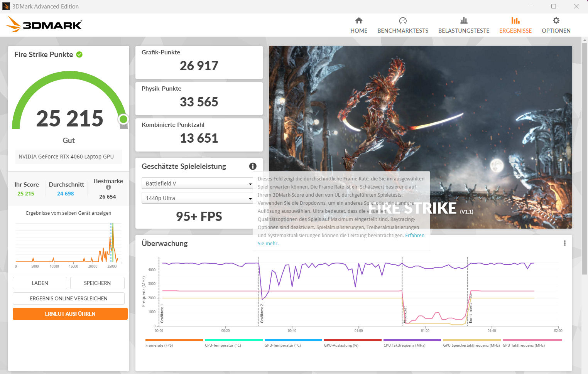Click the 95+ FPS estimate

pyautogui.click(x=199, y=216)
